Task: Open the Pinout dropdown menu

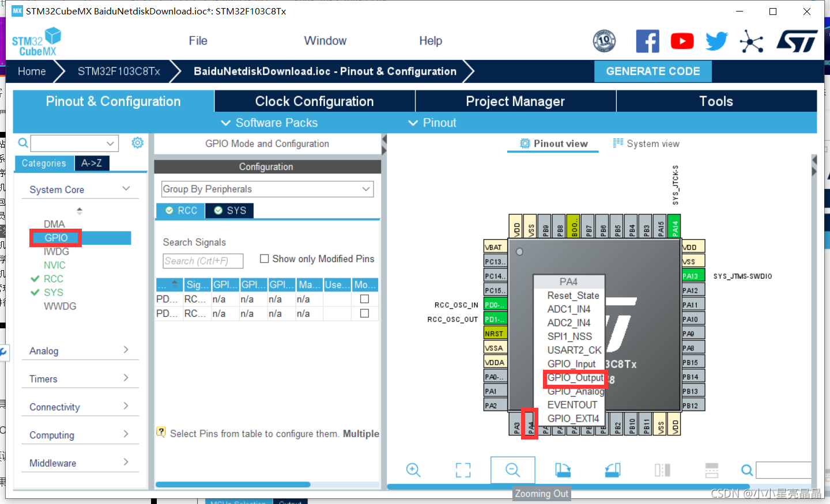Action: tap(432, 123)
